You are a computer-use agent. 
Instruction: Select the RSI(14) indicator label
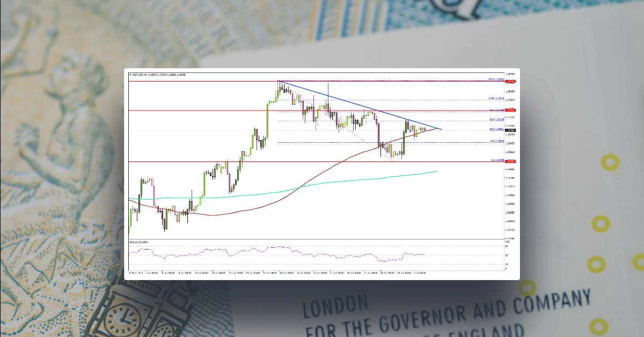coord(135,242)
